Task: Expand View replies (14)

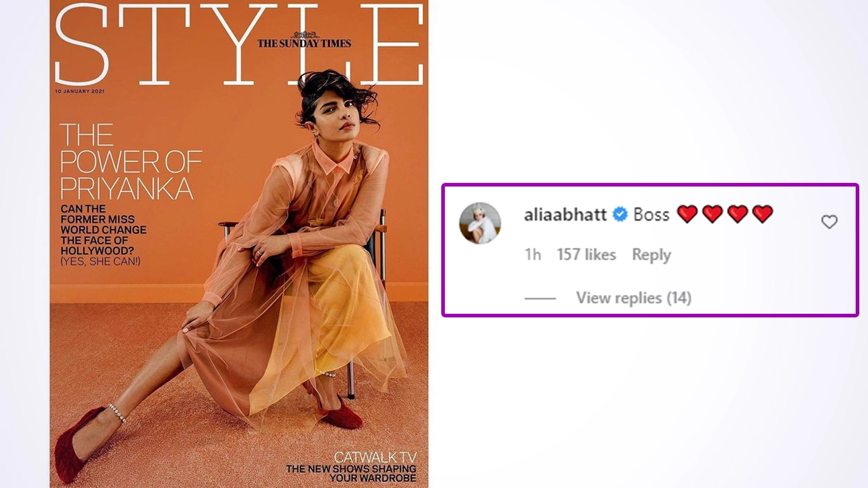Action: pyautogui.click(x=634, y=298)
